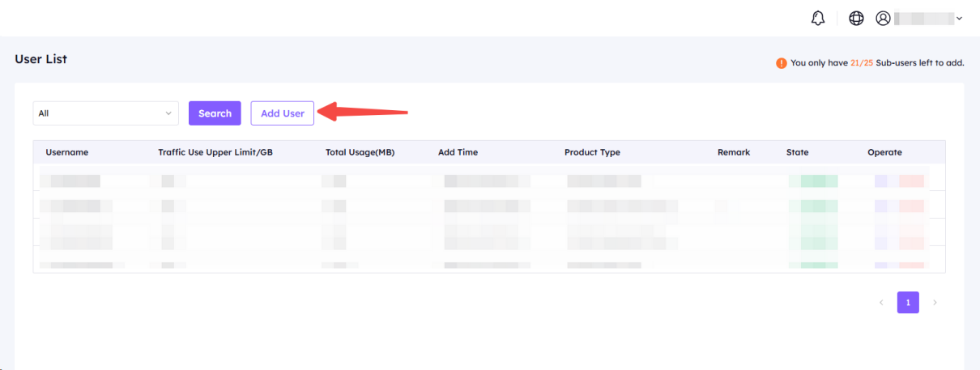Go to next page with right arrow
Image resolution: width=980 pixels, height=370 pixels.
935,303
